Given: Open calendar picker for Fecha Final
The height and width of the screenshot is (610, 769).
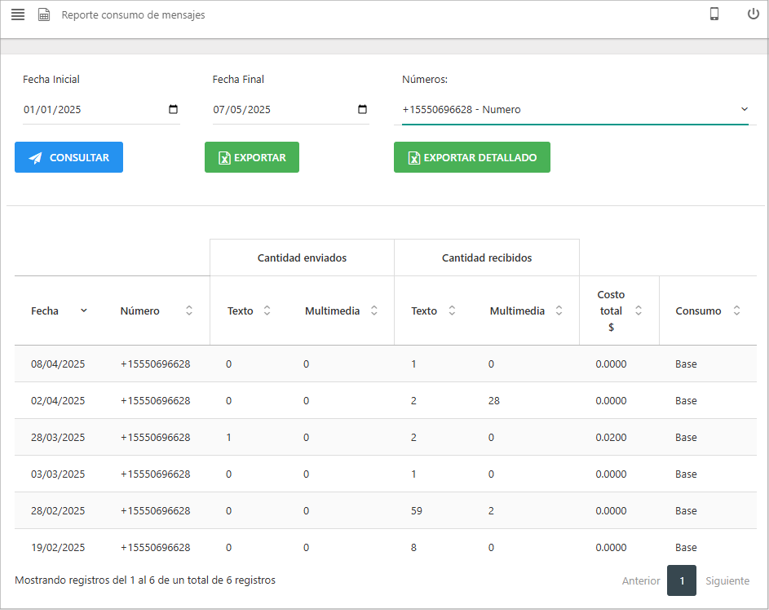Looking at the screenshot, I should point(362,110).
